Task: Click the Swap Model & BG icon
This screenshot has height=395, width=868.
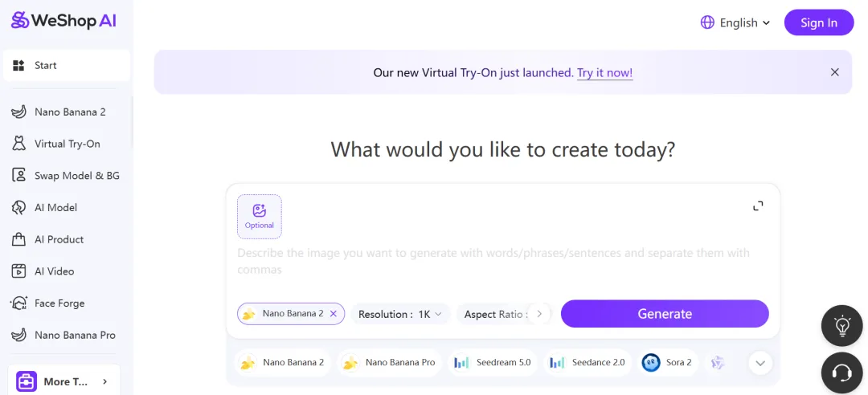Action: pyautogui.click(x=18, y=175)
